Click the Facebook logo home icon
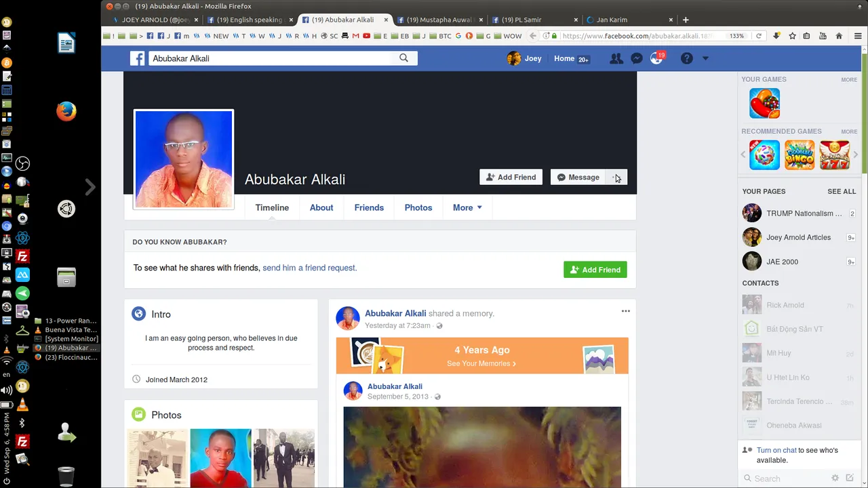 (138, 58)
